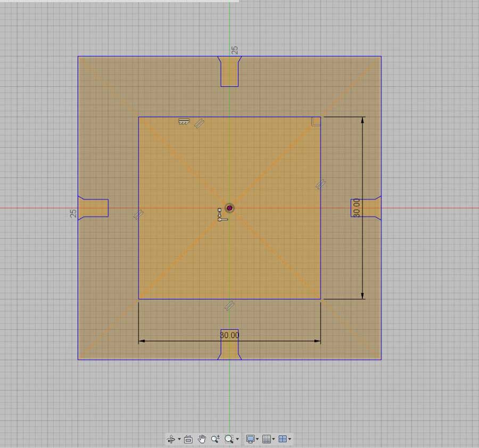Select the Zoom plus/minus tool
This screenshot has height=448, width=479.
[x=216, y=439]
